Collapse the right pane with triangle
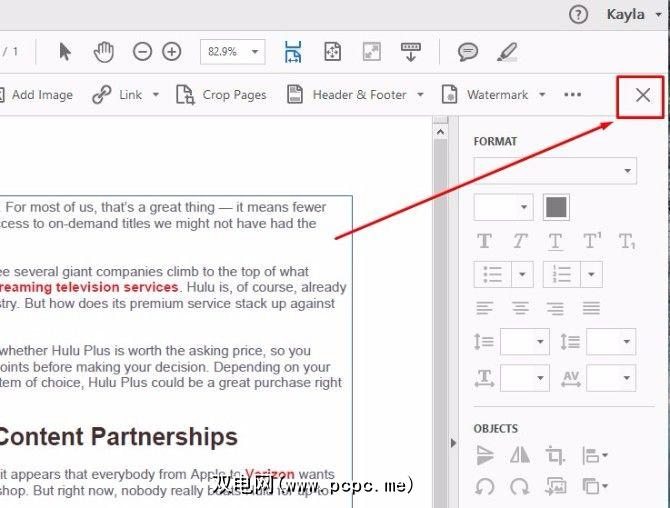The height and width of the screenshot is (508, 670). [453, 443]
